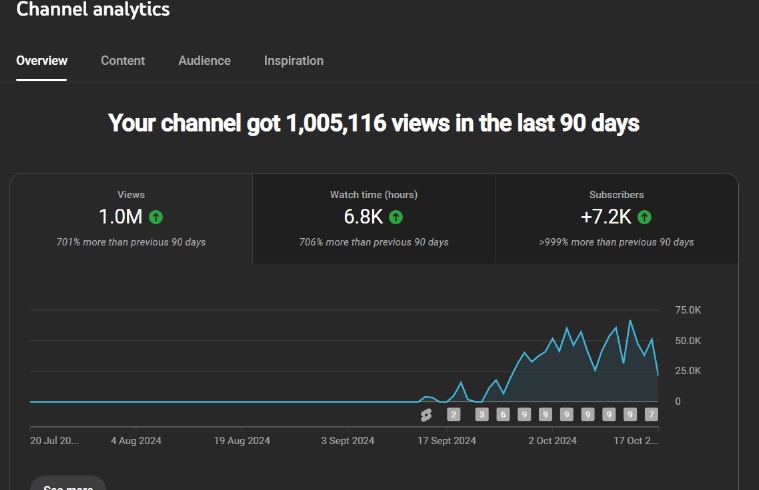This screenshot has height=490, width=759.
Task: Click the 75.0K axis label
Action: tap(688, 310)
